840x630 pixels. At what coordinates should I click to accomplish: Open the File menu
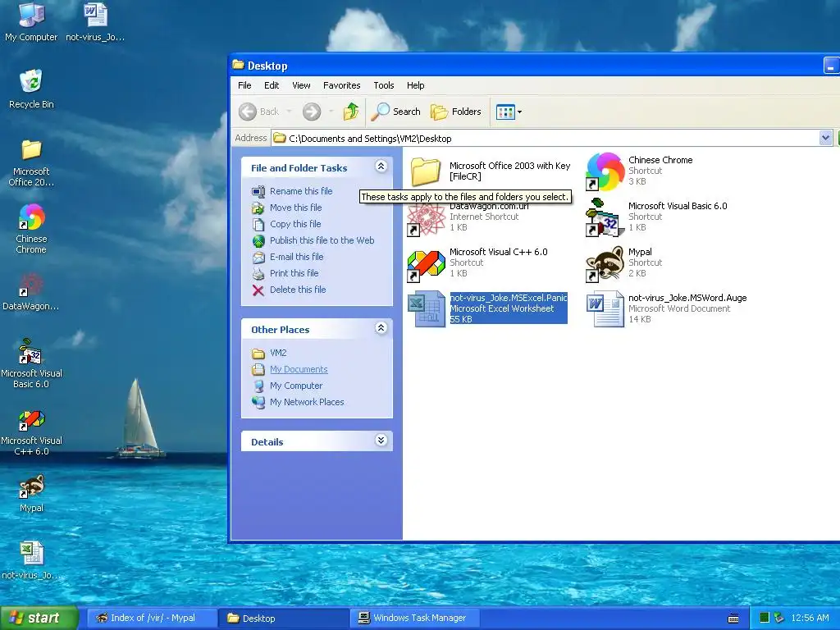(244, 85)
